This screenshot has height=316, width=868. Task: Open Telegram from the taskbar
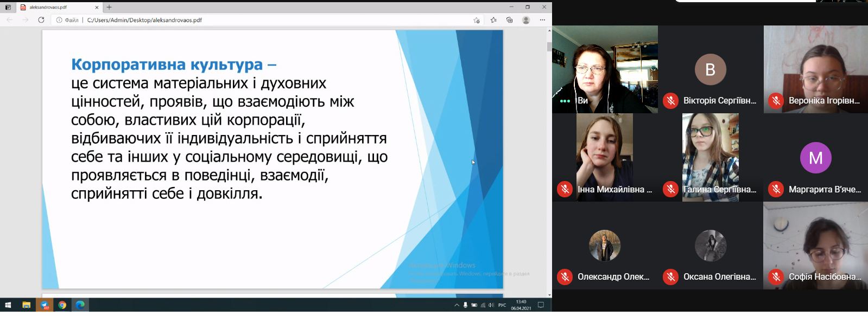45,305
